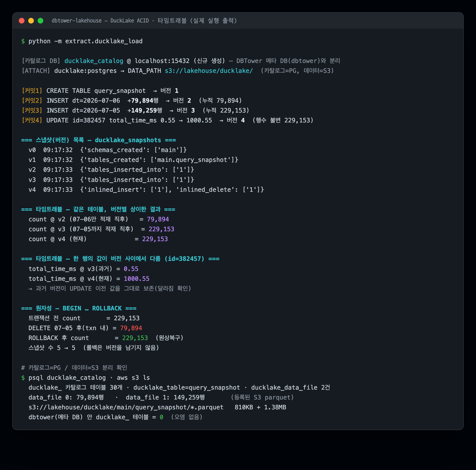
Task: Click the BEGIN … ROLLBACK section header
Action: (79, 308)
